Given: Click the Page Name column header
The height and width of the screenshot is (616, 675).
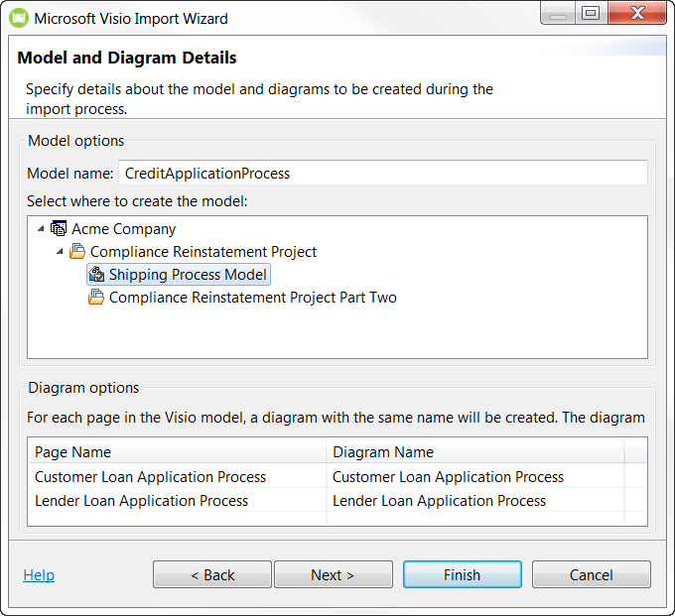Looking at the screenshot, I should coord(177,451).
